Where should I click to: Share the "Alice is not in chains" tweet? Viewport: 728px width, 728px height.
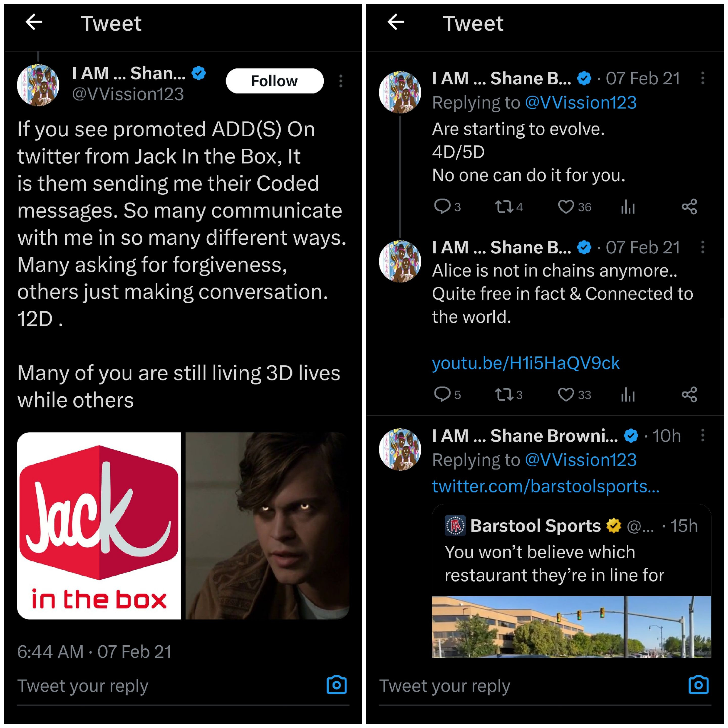coord(689,395)
